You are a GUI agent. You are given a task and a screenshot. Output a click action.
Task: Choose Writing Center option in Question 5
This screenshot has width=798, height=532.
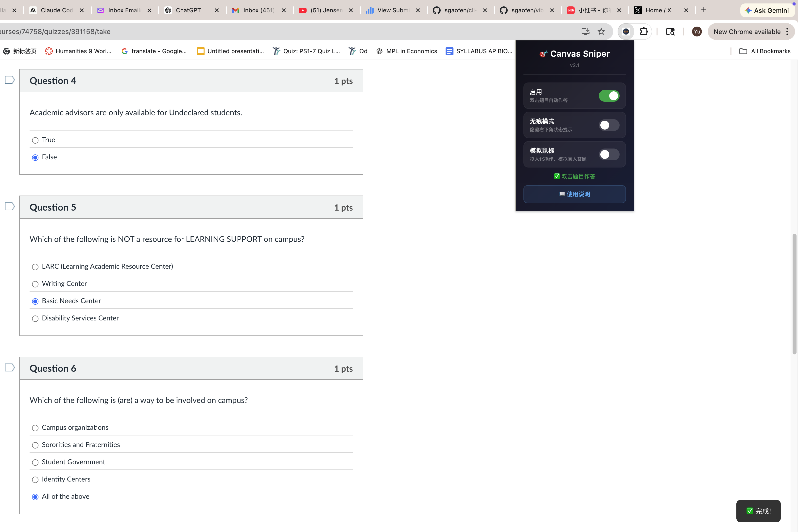(x=35, y=284)
